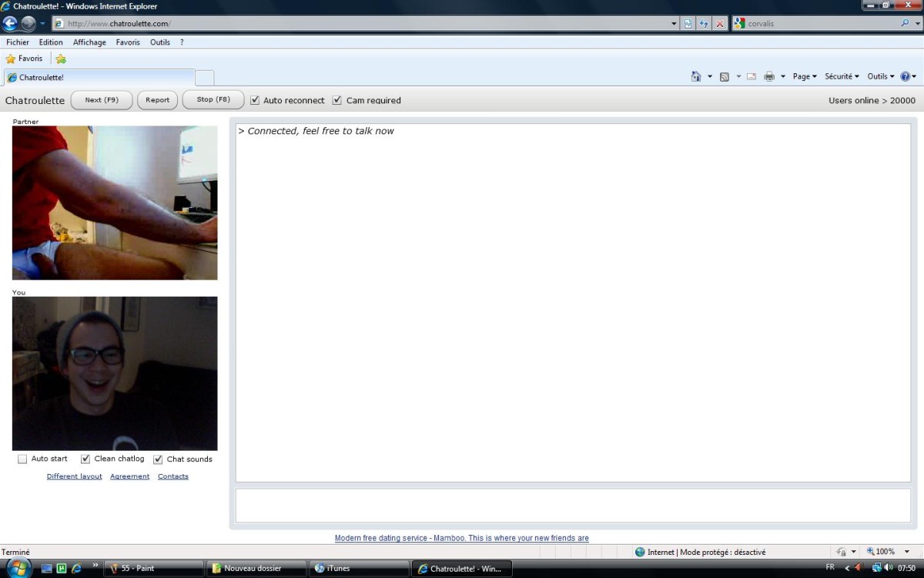Open the Outils menu in menu bar
Image resolution: width=924 pixels, height=578 pixels.
point(160,42)
